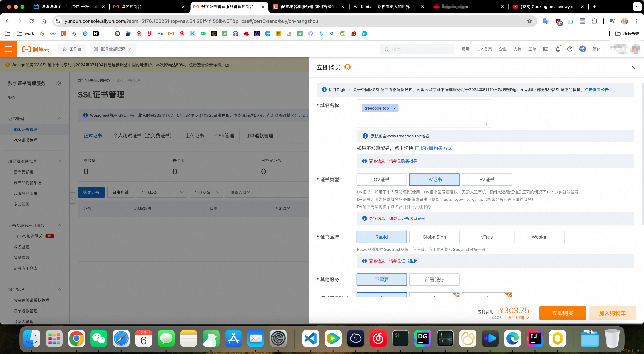Open the 证书数量购买方式 link
Viewport: 644px width, 354px height.
(x=433, y=148)
